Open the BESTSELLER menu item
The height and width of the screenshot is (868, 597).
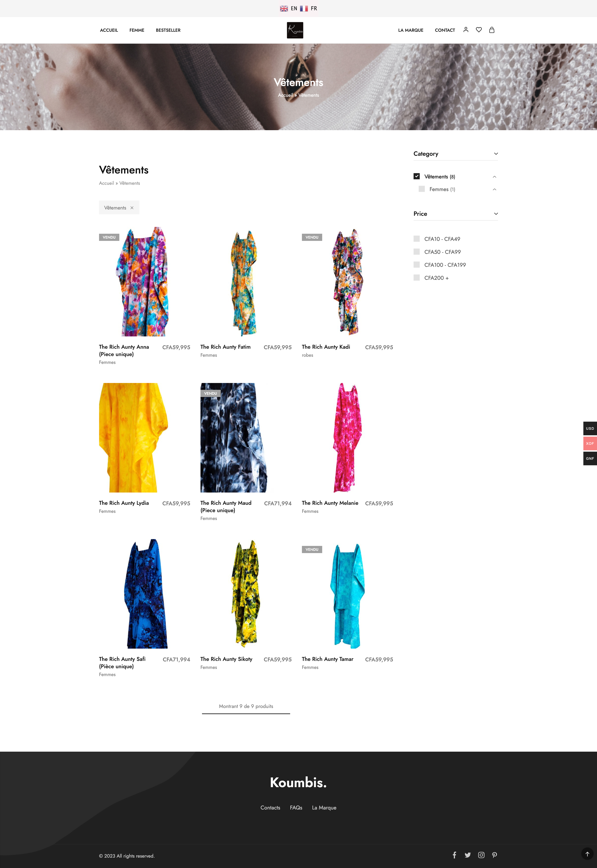click(168, 30)
